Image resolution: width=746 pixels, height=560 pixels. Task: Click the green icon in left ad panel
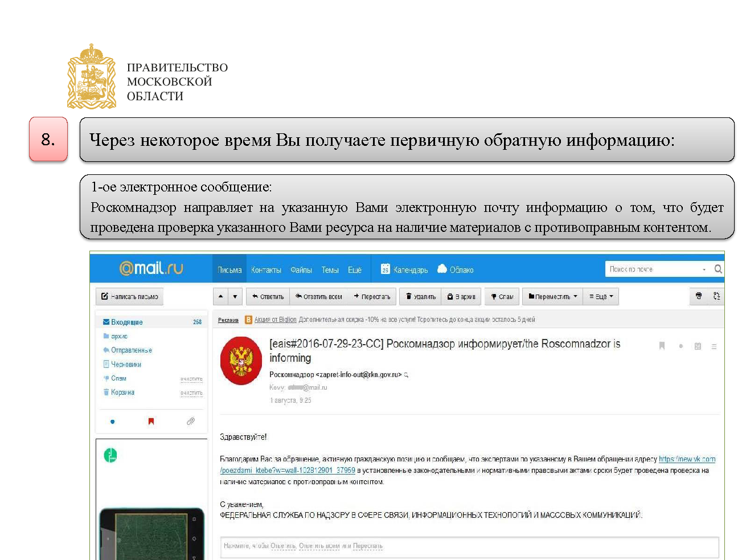coord(110,455)
